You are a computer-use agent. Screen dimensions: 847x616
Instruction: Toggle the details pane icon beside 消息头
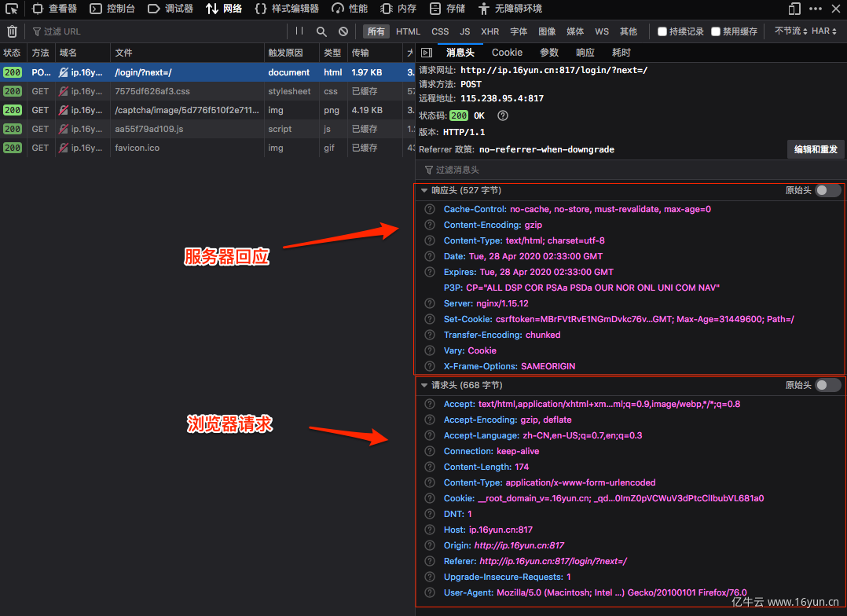click(x=427, y=53)
